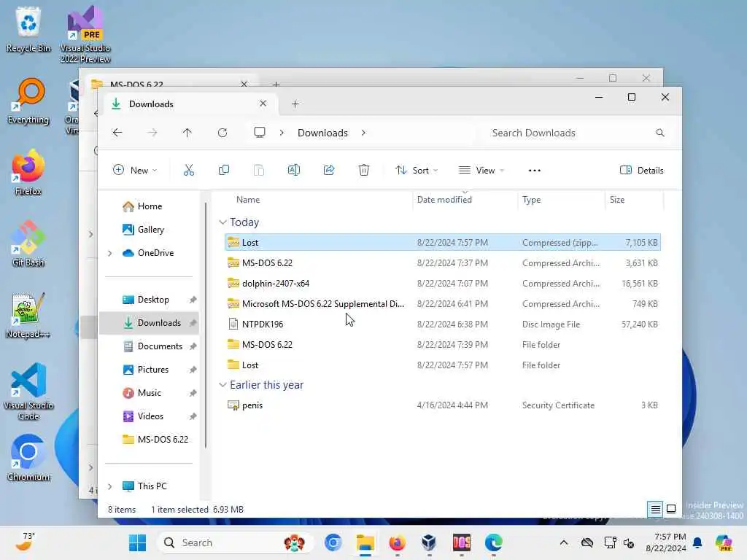Go up one folder level

(x=187, y=133)
